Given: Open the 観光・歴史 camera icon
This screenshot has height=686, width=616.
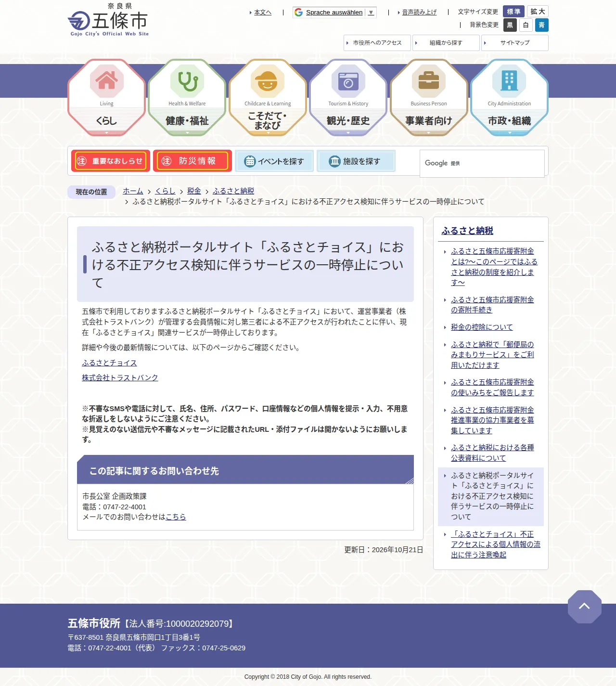Looking at the screenshot, I should (x=348, y=81).
